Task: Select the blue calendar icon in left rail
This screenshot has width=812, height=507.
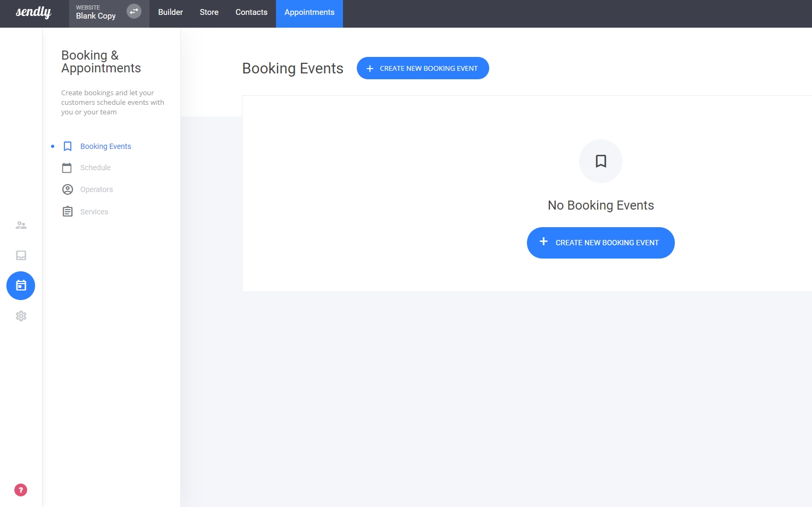Action: click(21, 286)
